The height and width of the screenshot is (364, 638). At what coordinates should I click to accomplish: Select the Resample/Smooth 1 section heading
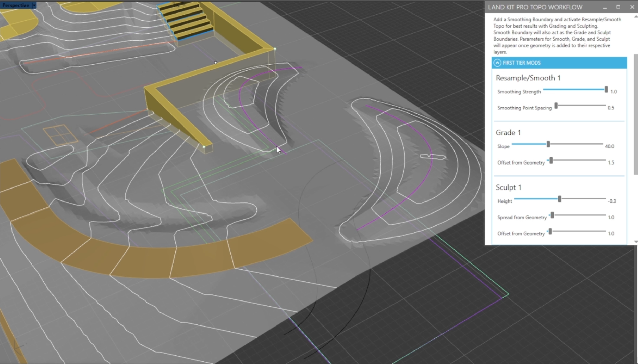pyautogui.click(x=528, y=78)
